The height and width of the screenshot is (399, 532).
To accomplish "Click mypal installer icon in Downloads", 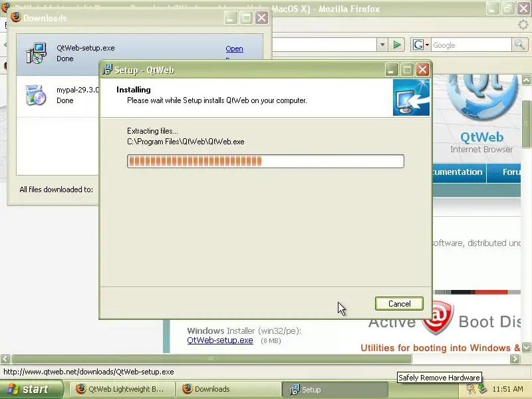I will 36,94.
